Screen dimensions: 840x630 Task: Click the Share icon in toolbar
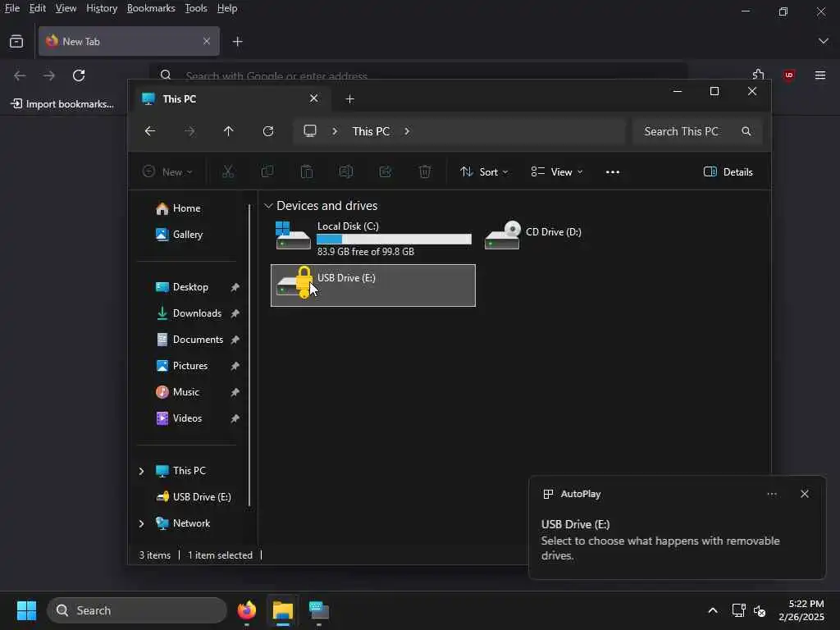point(386,171)
